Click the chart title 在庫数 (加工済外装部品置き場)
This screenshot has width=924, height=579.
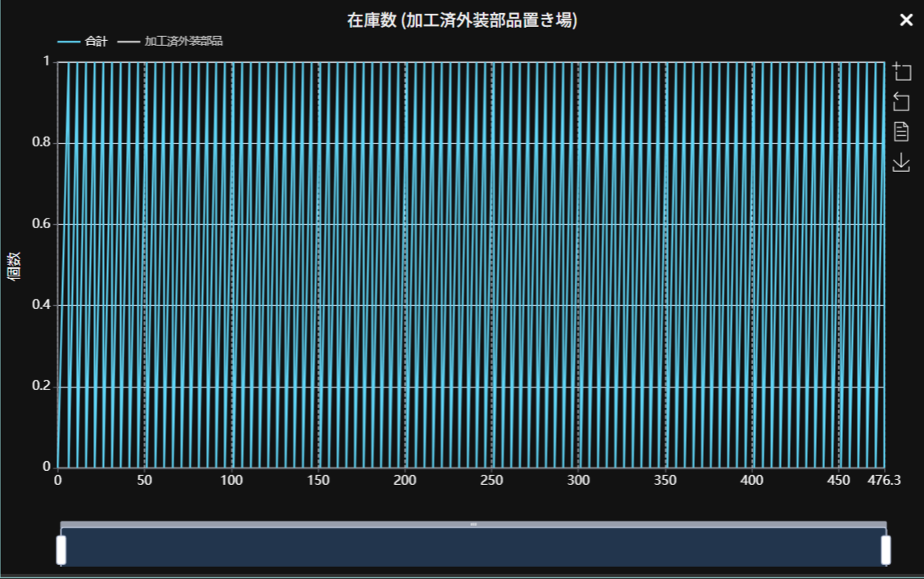click(x=462, y=21)
